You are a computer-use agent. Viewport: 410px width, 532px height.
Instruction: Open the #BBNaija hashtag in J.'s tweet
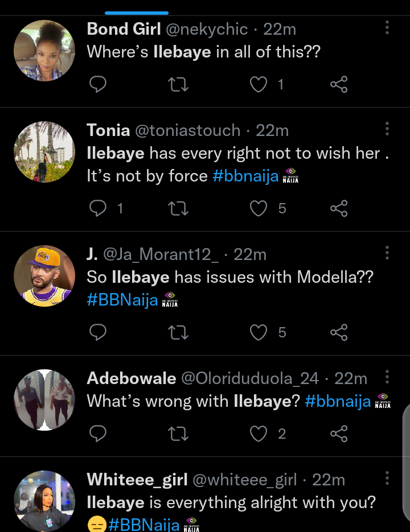click(122, 300)
